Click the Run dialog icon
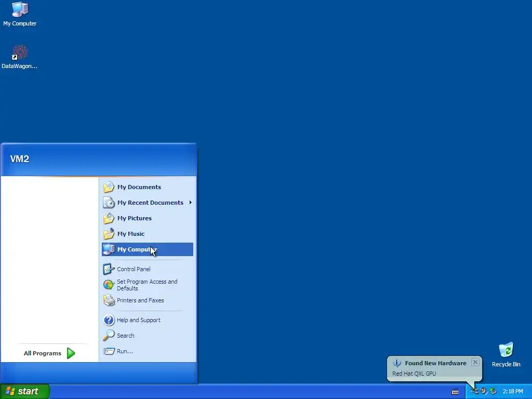Viewport: 532px width, 399px height. tap(109, 351)
